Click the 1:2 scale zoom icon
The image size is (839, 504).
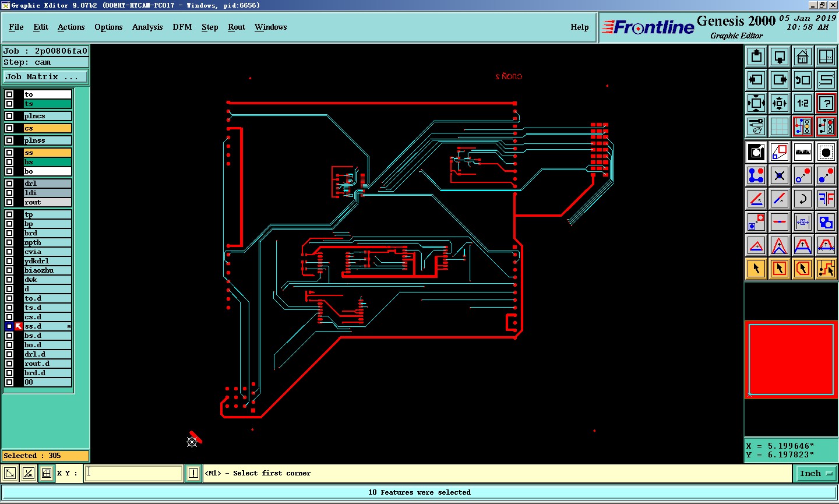(803, 103)
